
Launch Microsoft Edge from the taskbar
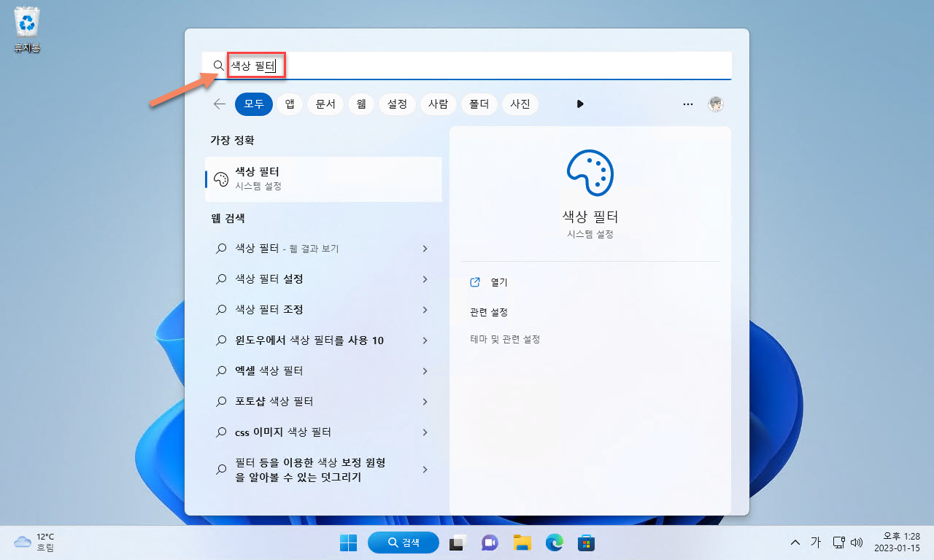pyautogui.click(x=555, y=542)
